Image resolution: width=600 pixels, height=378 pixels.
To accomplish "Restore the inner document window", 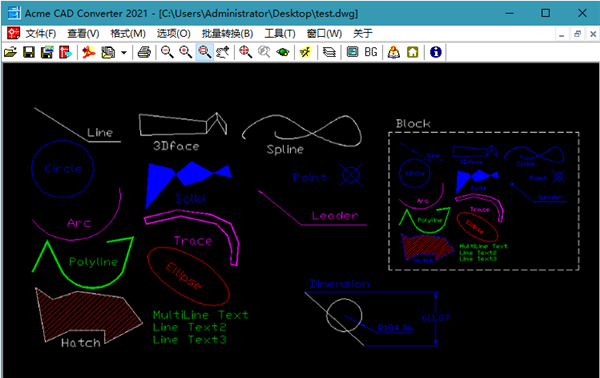I will (577, 34).
